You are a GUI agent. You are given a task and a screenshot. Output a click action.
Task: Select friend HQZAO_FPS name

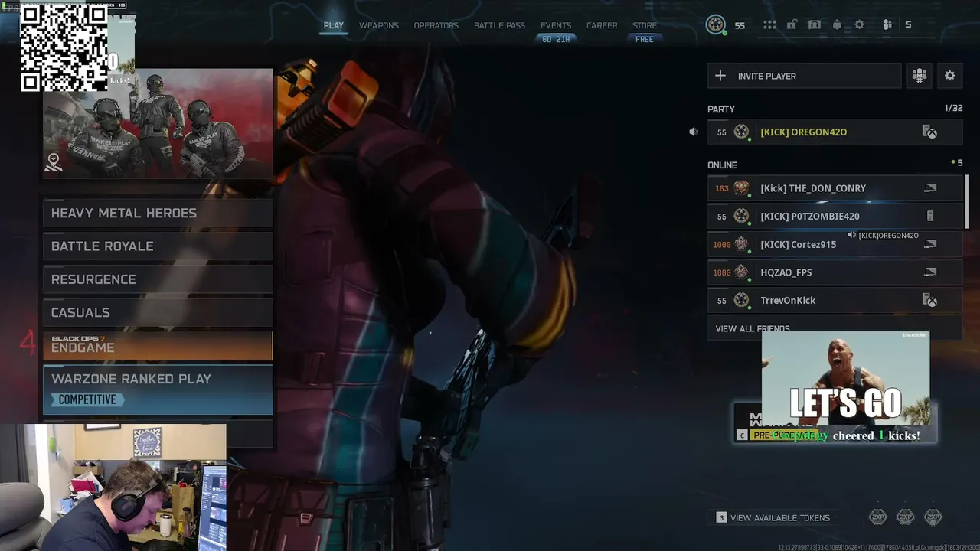(786, 272)
